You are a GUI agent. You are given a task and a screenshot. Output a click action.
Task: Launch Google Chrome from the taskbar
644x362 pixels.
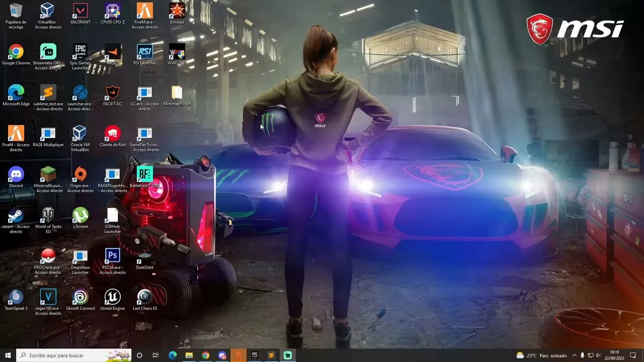point(205,355)
